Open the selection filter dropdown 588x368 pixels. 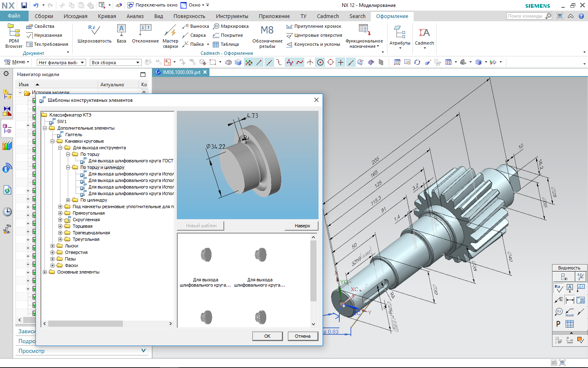click(x=61, y=63)
